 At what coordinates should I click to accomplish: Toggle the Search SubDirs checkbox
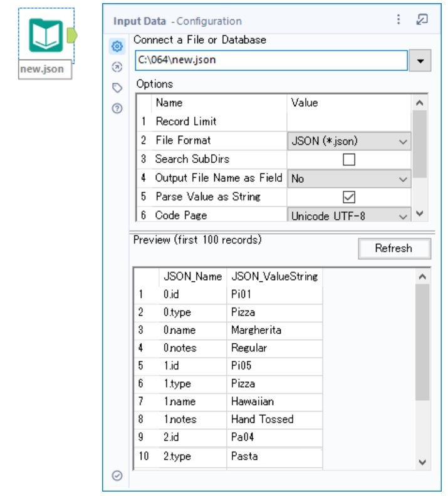click(x=348, y=160)
